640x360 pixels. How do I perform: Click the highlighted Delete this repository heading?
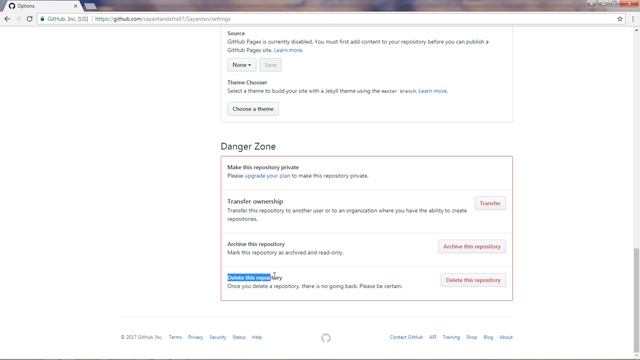[254, 278]
